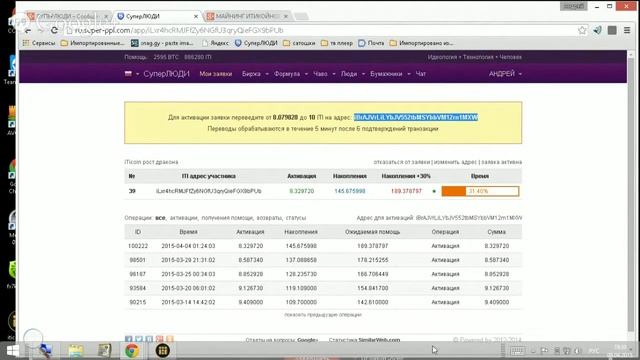640x360 pixels.
Task: Open the on-screen keyboard tray icon
Action: tap(517, 351)
